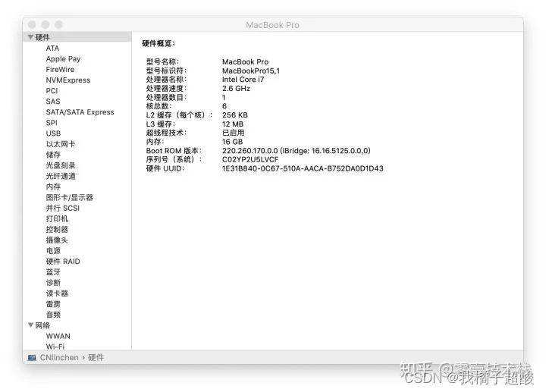Open the FireWire entry
The width and height of the screenshot is (546, 392).
click(60, 69)
